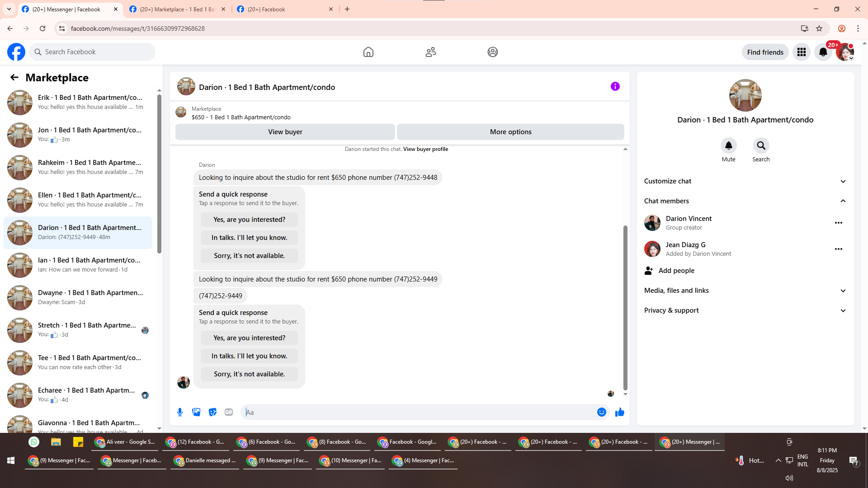
Task: Open the sticker picker icon
Action: pos(212,412)
